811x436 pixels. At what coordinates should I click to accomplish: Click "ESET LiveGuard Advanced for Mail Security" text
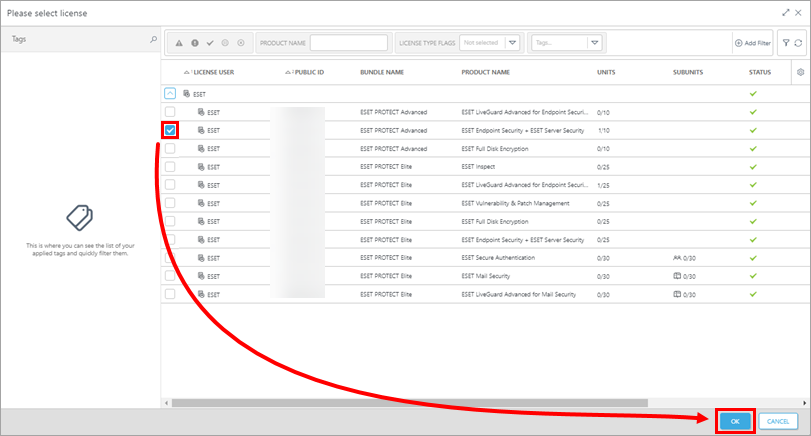(519, 294)
